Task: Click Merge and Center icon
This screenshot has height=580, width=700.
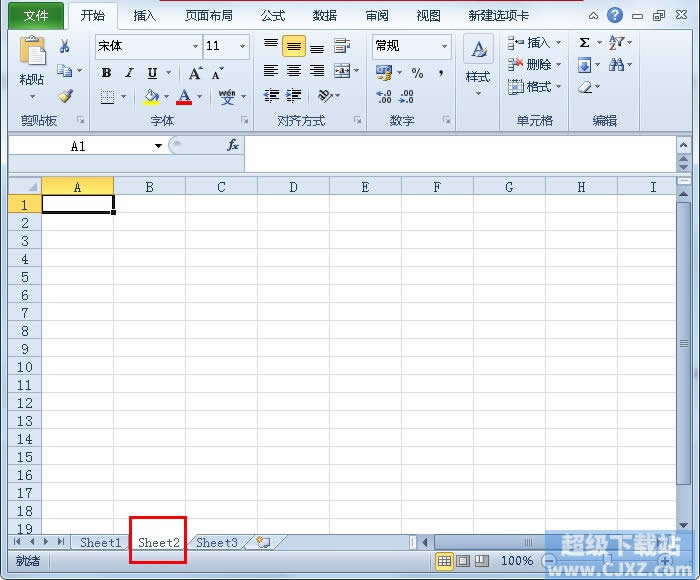Action: pyautogui.click(x=342, y=71)
